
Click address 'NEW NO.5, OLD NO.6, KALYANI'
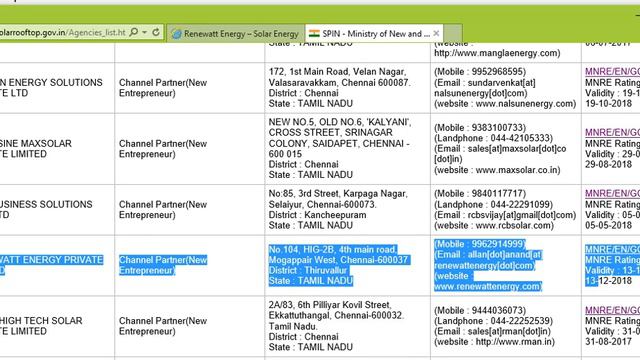[x=340, y=122]
